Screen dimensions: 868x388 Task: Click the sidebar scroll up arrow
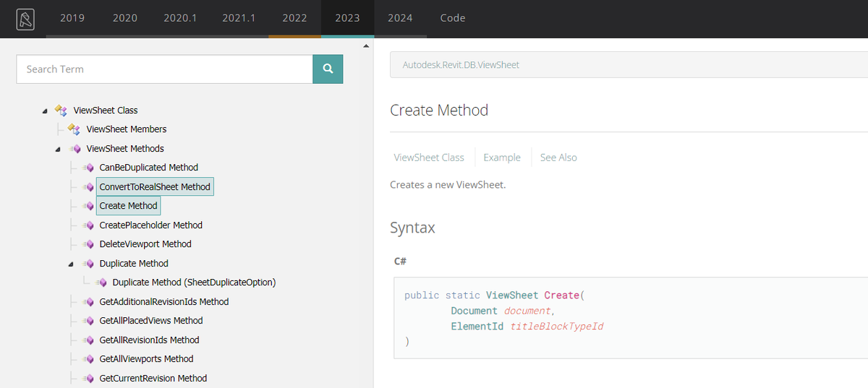click(366, 46)
